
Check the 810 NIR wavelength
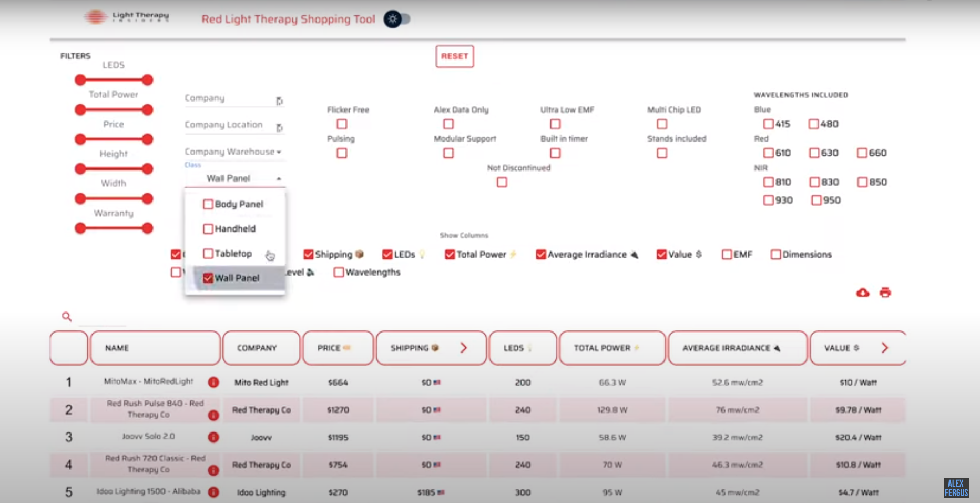(x=769, y=182)
